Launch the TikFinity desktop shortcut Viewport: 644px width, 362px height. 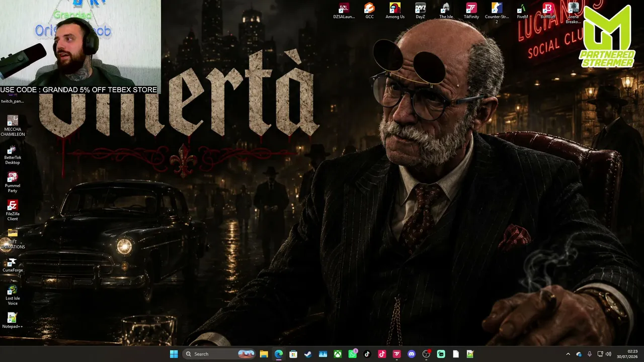point(471,11)
